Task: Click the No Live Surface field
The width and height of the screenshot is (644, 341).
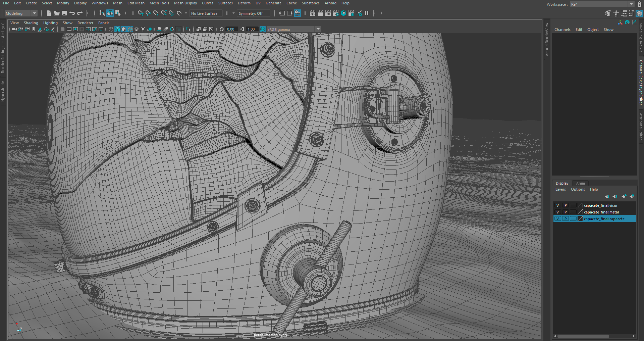Action: click(204, 13)
